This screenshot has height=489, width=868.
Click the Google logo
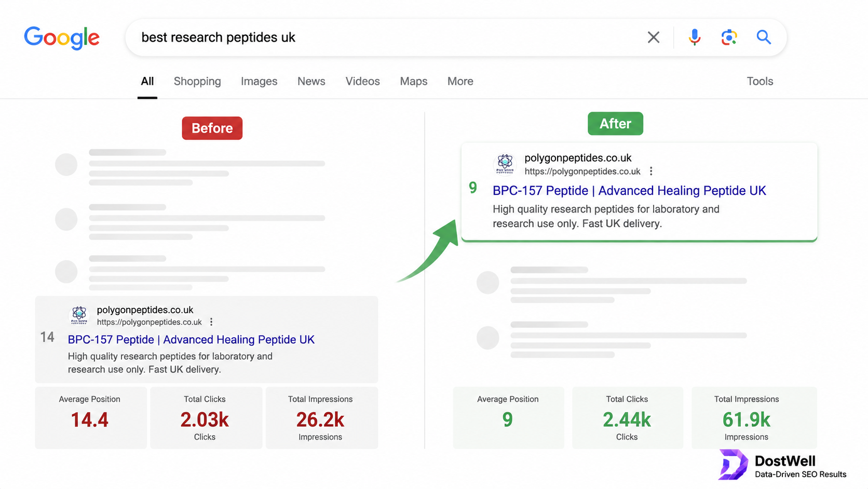tap(62, 37)
